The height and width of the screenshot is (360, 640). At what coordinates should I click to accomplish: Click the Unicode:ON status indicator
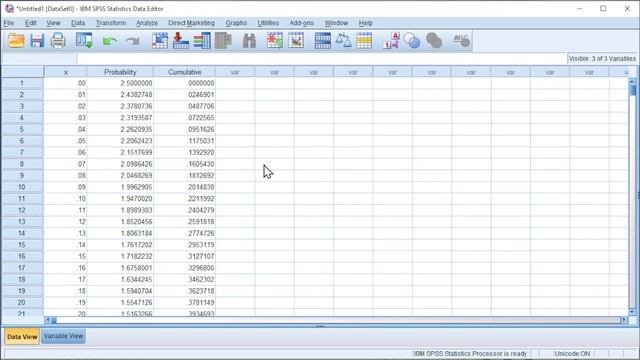coord(572,353)
